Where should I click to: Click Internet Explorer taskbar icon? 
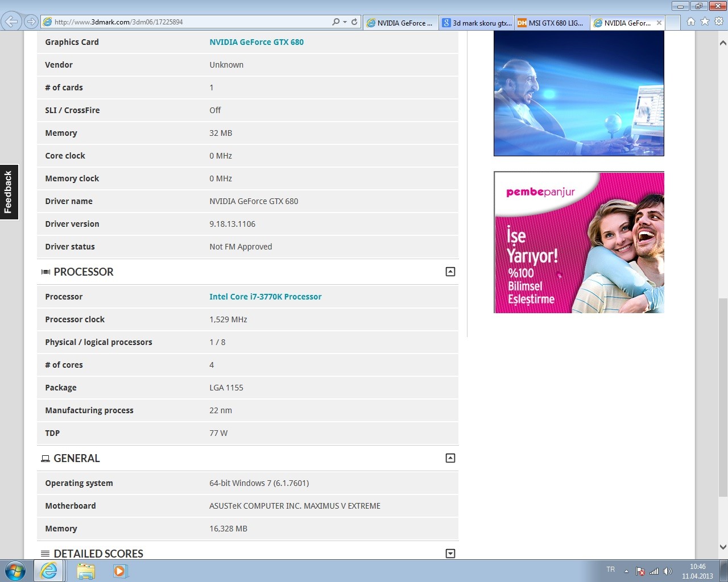pos(49,571)
